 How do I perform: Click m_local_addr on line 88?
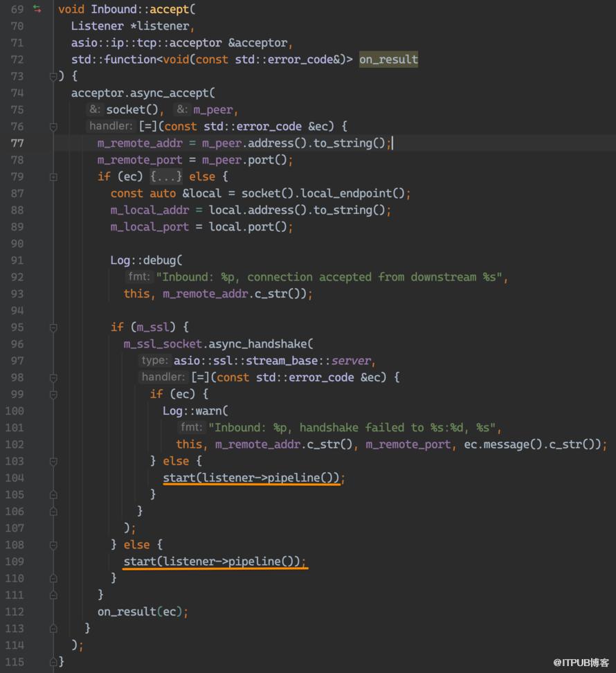[150, 210]
